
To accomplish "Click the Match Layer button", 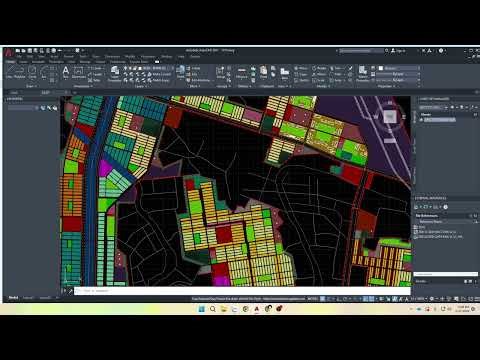I will pyautogui.click(x=159, y=80).
